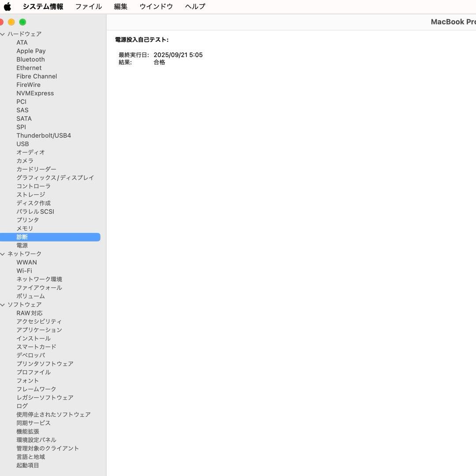Select 電源 in the sidebar

click(22, 245)
